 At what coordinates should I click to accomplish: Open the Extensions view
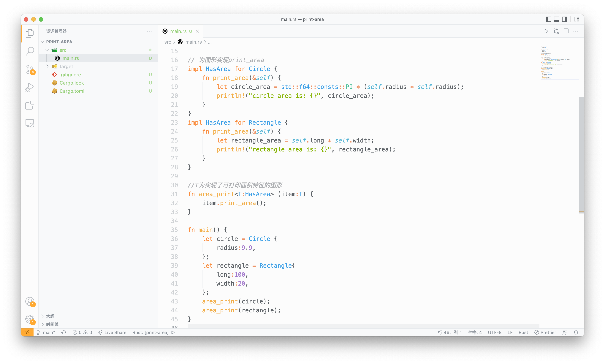30,105
